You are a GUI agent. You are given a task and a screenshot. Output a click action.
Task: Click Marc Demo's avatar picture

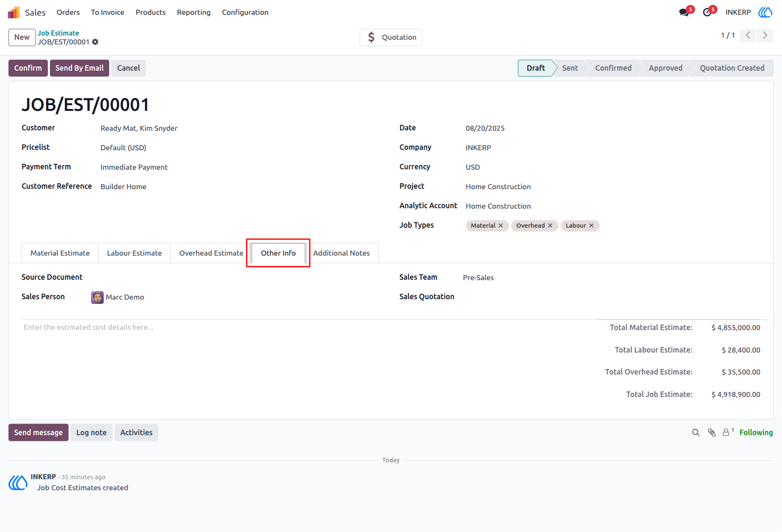pyautogui.click(x=97, y=297)
